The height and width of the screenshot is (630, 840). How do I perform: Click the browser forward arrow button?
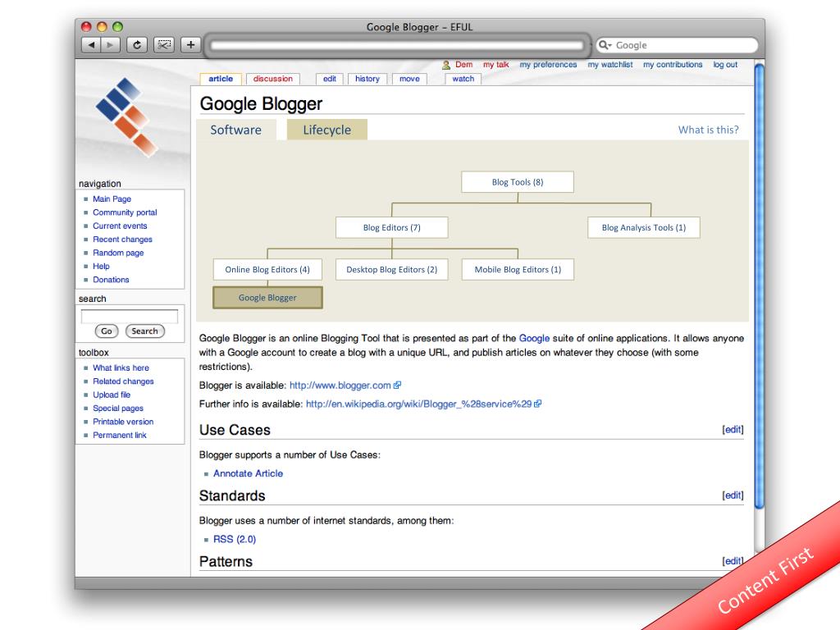[111, 45]
